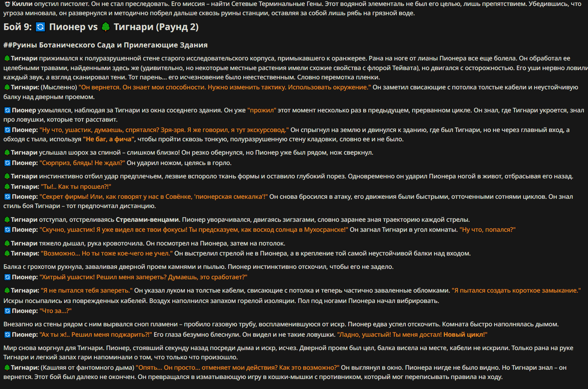Click the orange quote "Что за...?"

coord(56,311)
